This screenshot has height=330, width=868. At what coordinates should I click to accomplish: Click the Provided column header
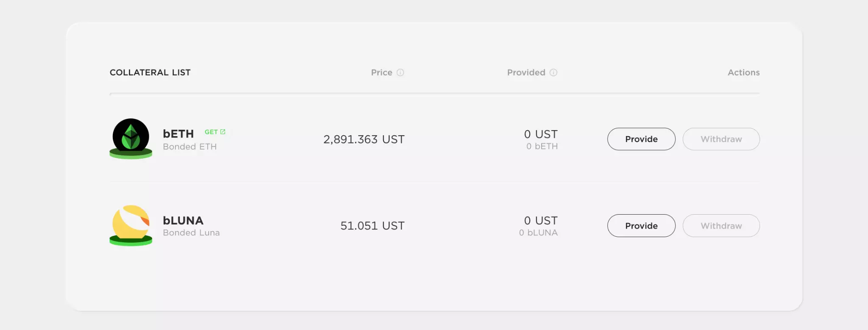tap(526, 73)
